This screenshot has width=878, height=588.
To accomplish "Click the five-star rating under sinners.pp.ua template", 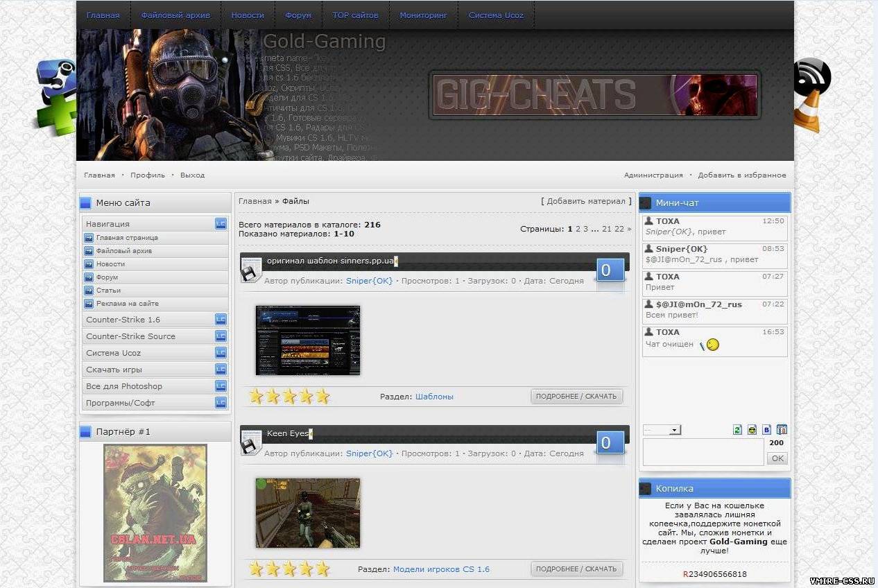I will (x=289, y=397).
